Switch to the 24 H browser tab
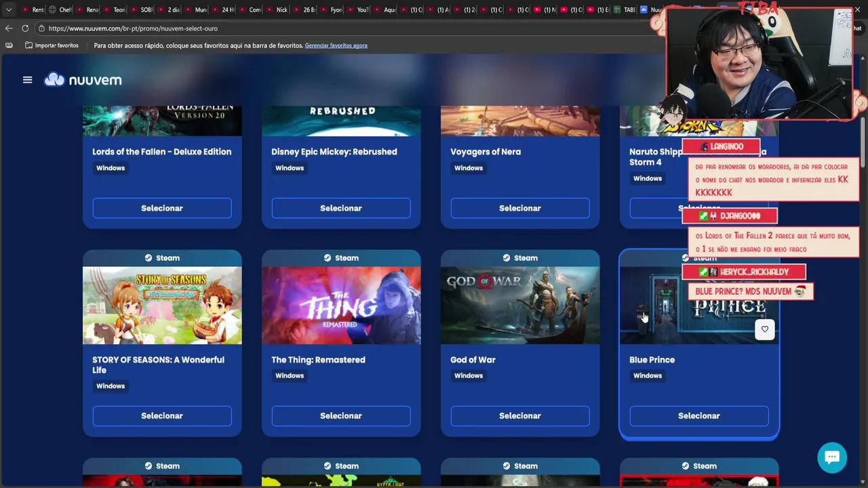The height and width of the screenshot is (488, 868). [x=222, y=9]
